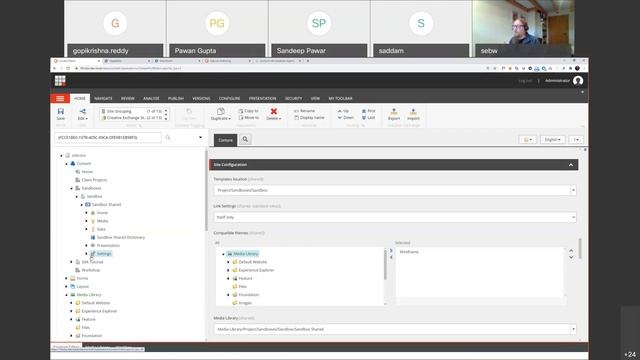
Task: Collapse the Sandboxes tree node
Action: pos(72,188)
